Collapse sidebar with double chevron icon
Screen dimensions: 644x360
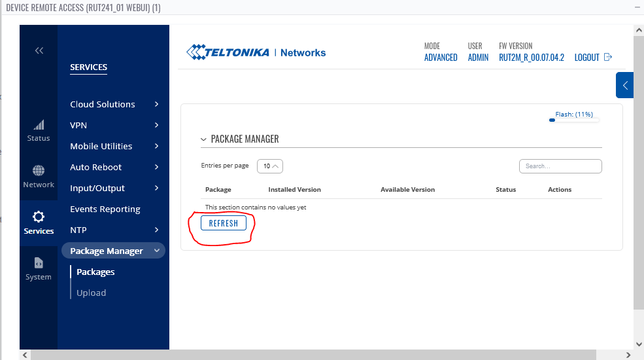coord(39,50)
